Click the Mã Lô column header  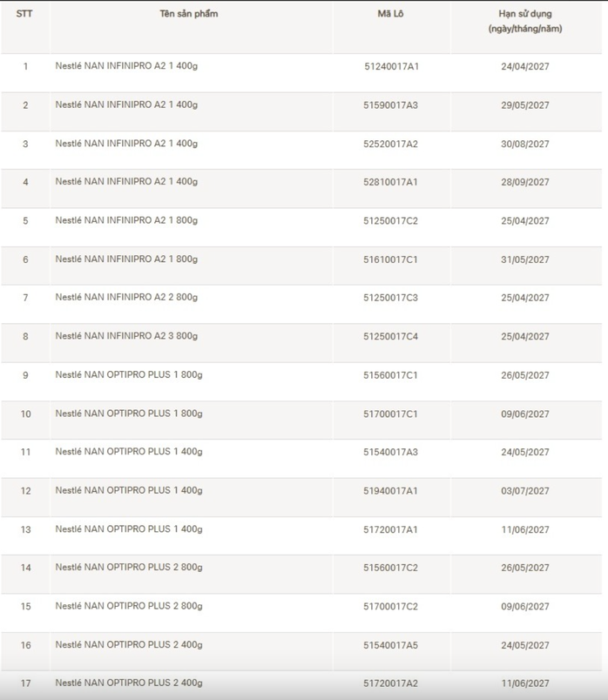[x=390, y=14]
